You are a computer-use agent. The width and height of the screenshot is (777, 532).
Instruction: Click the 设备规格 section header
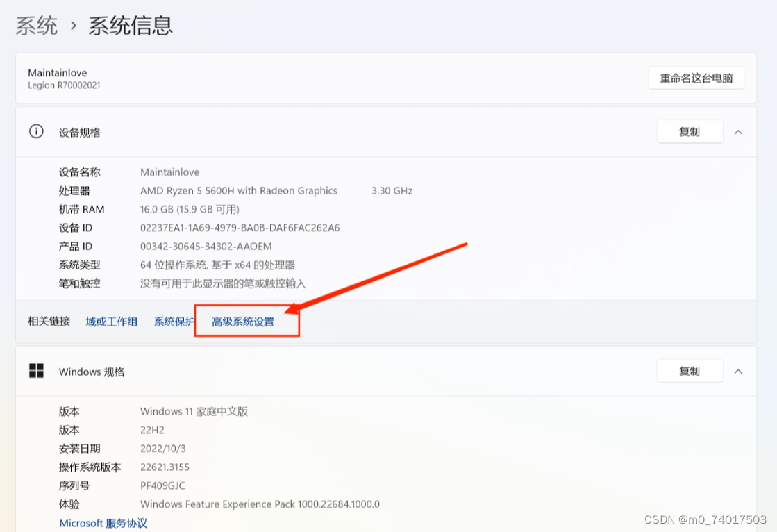(386, 132)
